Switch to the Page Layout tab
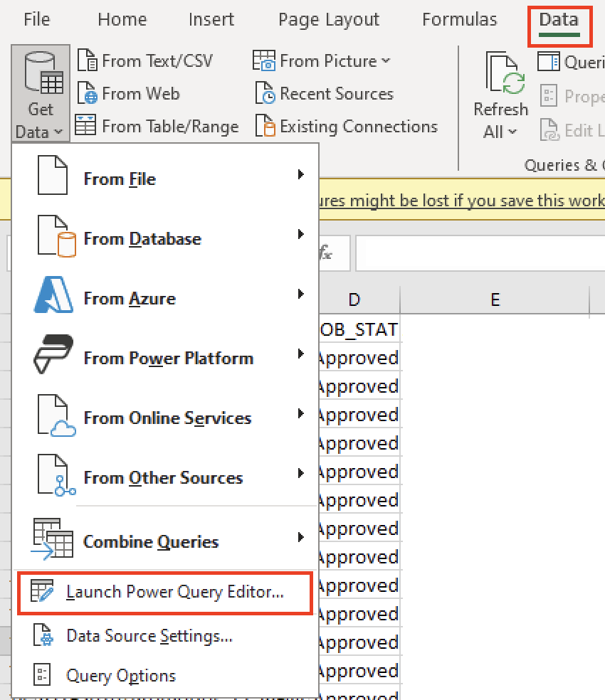 click(x=328, y=20)
